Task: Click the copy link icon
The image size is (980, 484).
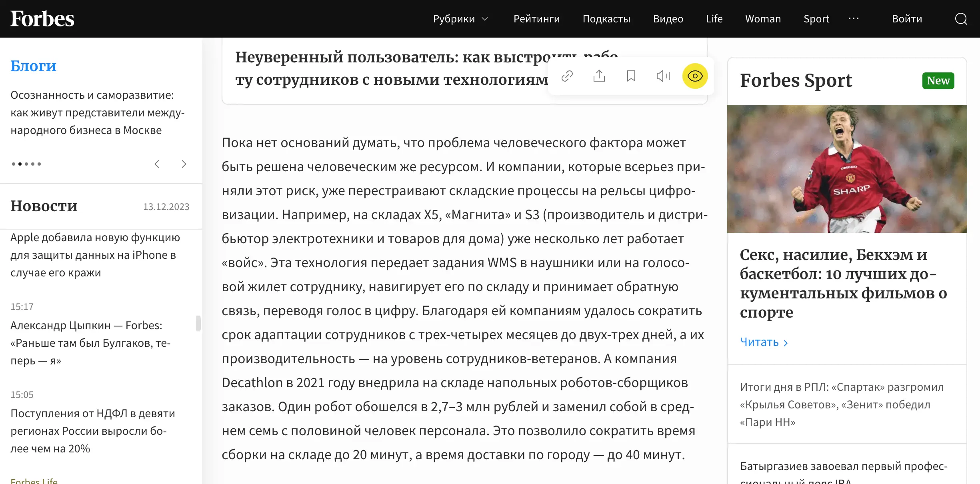Action: [567, 76]
